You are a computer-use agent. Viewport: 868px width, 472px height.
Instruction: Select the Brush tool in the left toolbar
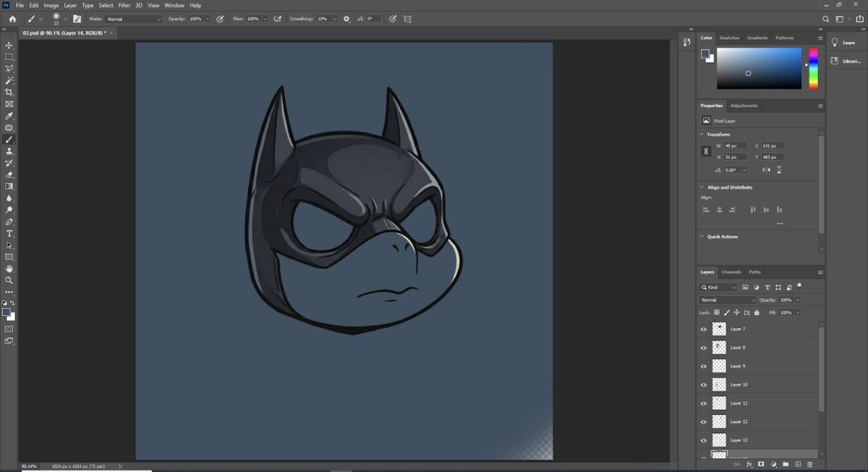click(x=9, y=140)
